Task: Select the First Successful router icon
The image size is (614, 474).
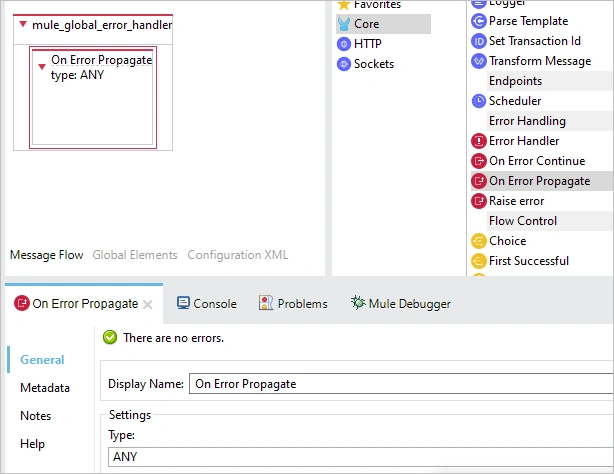Action: tap(479, 261)
